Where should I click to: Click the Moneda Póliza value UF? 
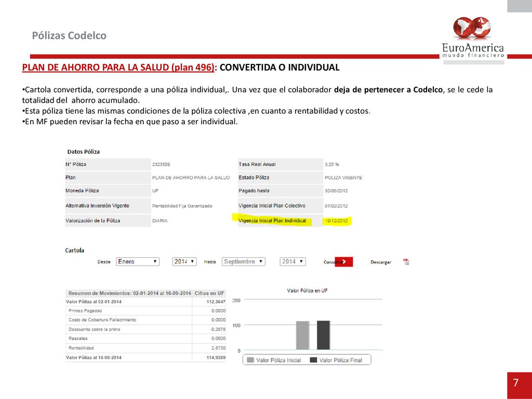[x=155, y=191]
